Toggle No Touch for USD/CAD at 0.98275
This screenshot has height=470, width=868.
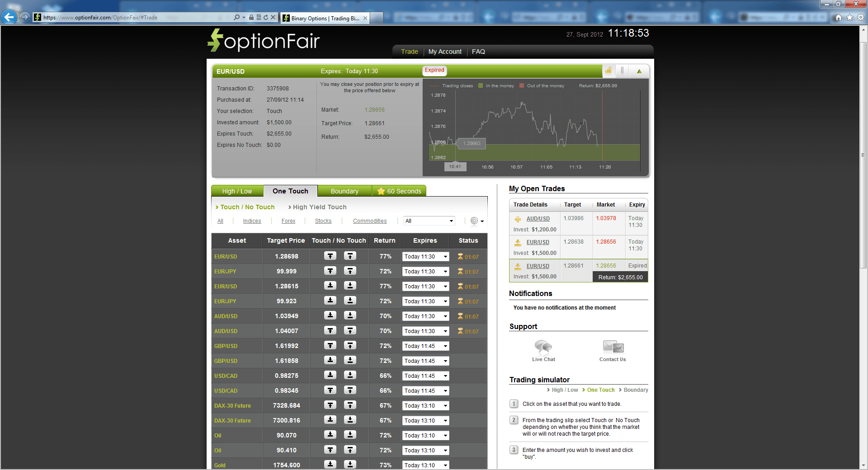[350, 375]
